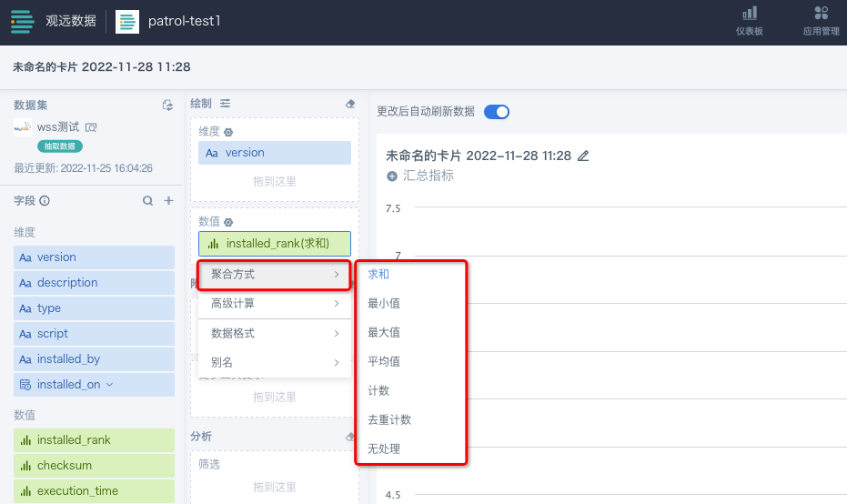This screenshot has height=504, width=847.
Task: Click the dataset refresh/replace icon
Action: (167, 106)
